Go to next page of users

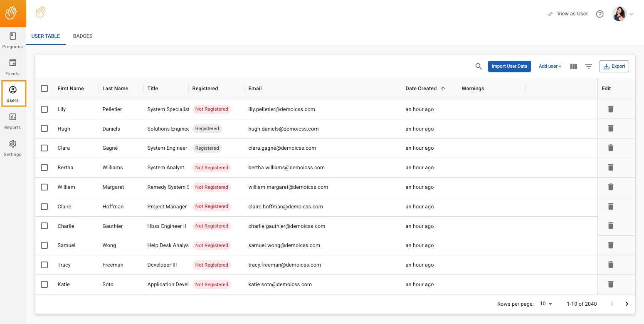[627, 304]
